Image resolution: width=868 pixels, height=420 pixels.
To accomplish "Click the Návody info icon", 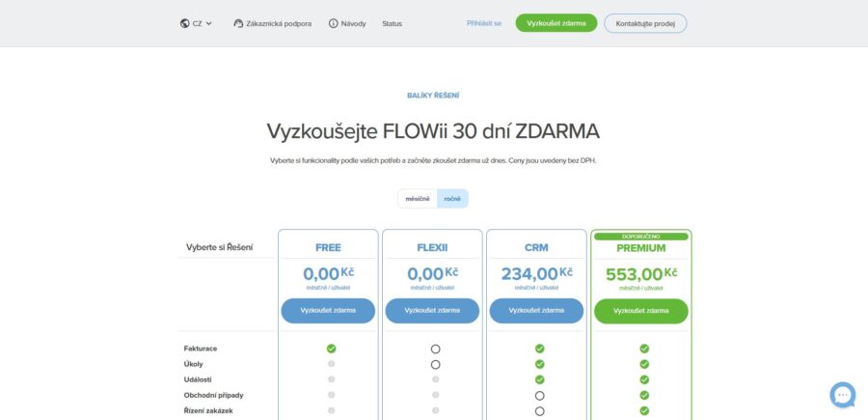I will tap(334, 24).
